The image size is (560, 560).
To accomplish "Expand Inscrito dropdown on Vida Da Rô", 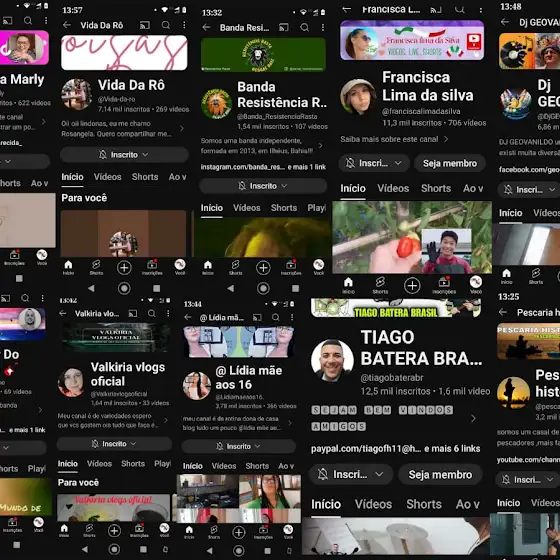I will (x=145, y=155).
